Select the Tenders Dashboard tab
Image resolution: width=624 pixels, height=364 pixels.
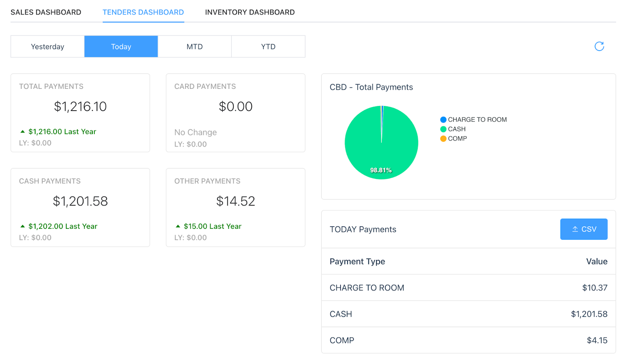(143, 12)
